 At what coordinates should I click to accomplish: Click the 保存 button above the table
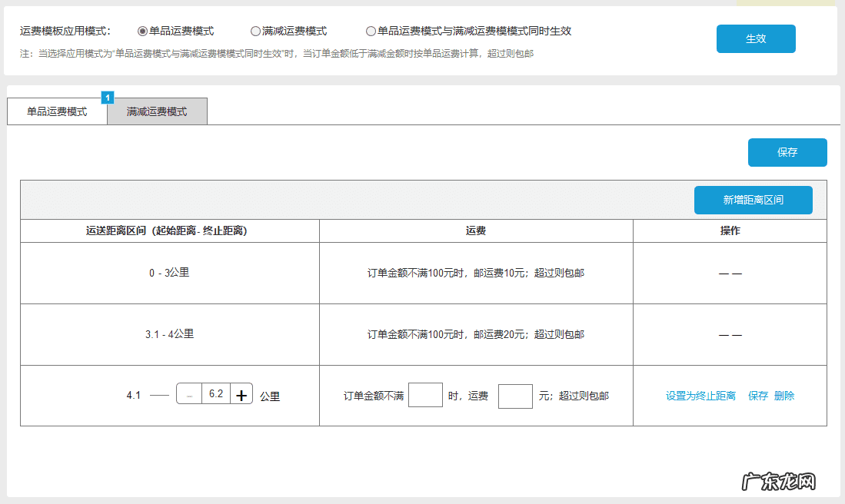pos(787,152)
